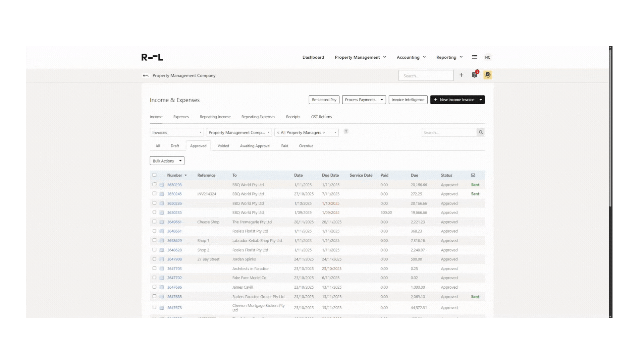Switch to the Expenses tab
Screen dimensions: 644x362
click(x=181, y=117)
